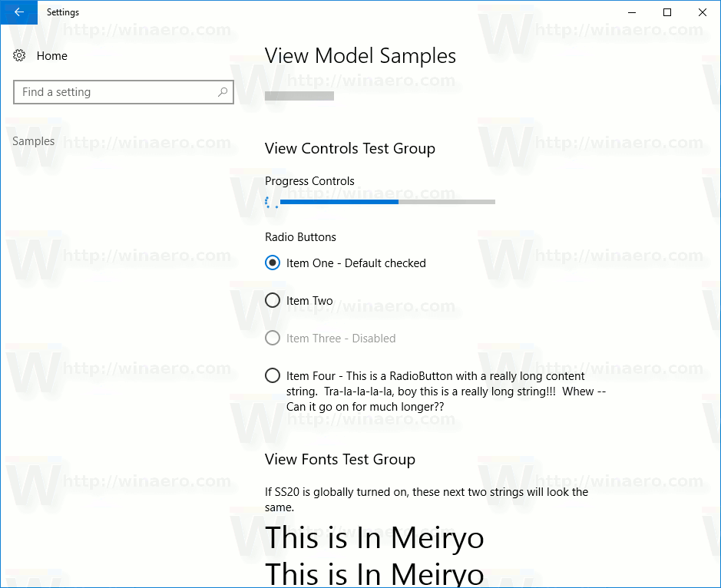This screenshot has height=588, width=721.
Task: Click the Settings label in the title bar
Action: click(62, 12)
